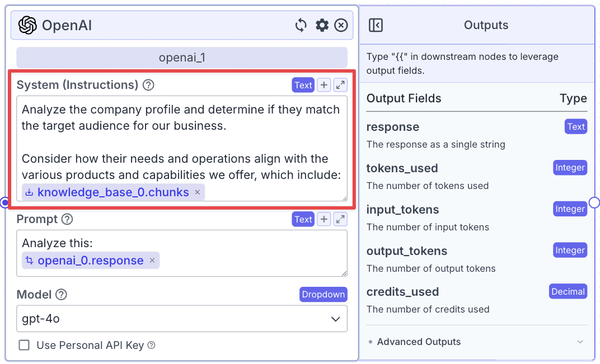Screen dimensions: 600x364
Task: Click the Dropdown type badge for Model
Action: (324, 295)
